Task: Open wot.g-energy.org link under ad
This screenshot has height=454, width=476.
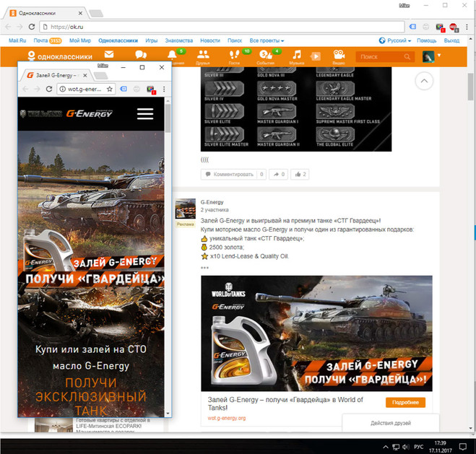Action: point(227,418)
